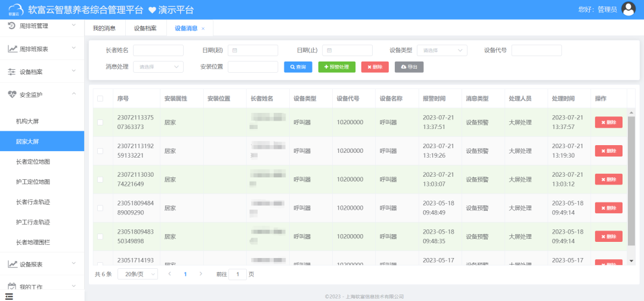Collapse sidebar with the hamburger icon
Screen dimensions: 644x301
click(9, 296)
